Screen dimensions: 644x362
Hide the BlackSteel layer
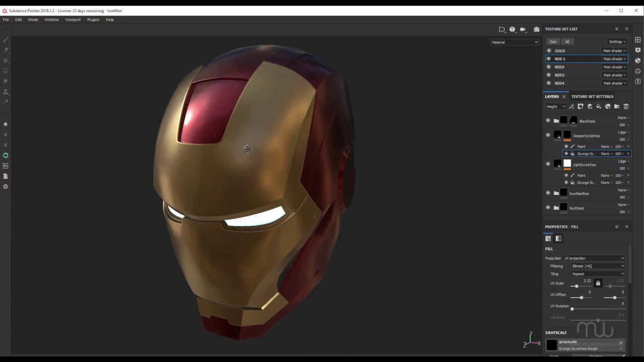tap(548, 121)
